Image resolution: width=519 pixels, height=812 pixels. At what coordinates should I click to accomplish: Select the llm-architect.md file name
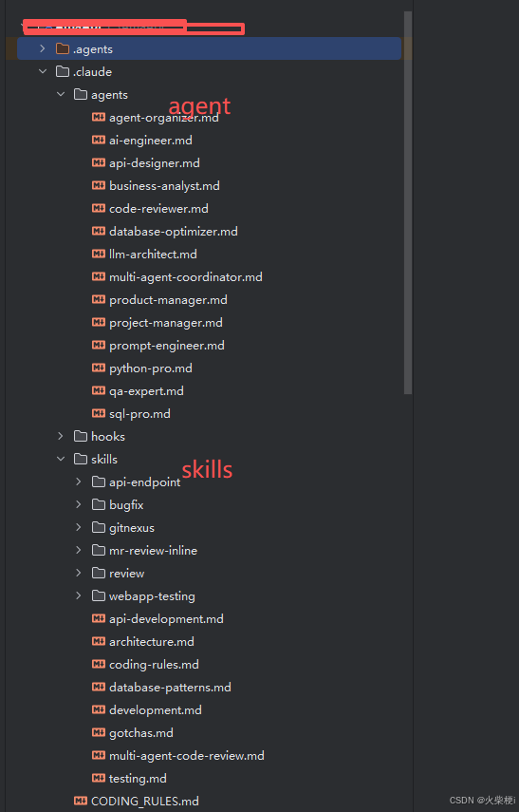point(153,255)
